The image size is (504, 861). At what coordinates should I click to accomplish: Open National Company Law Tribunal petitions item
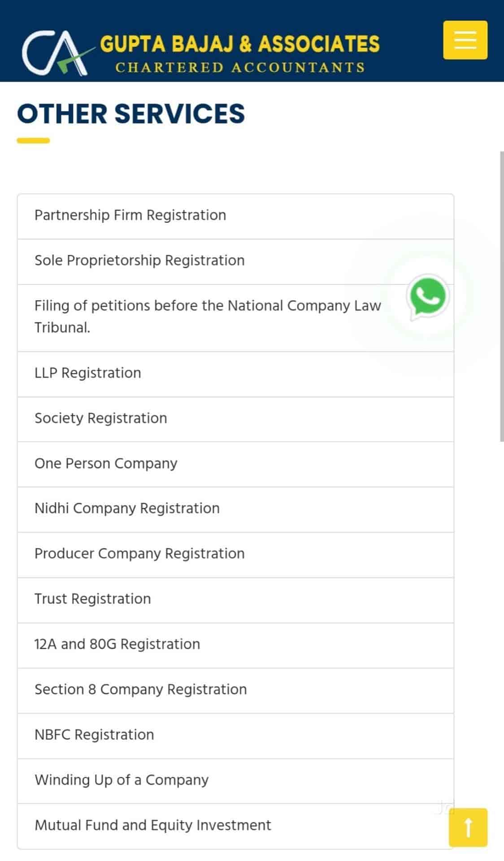(x=207, y=317)
